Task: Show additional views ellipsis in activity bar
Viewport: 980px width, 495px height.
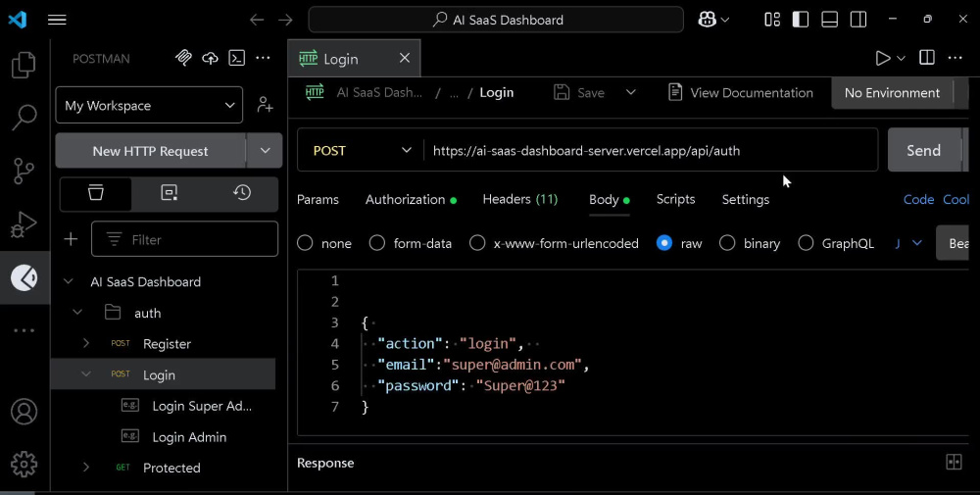Action: [x=24, y=330]
